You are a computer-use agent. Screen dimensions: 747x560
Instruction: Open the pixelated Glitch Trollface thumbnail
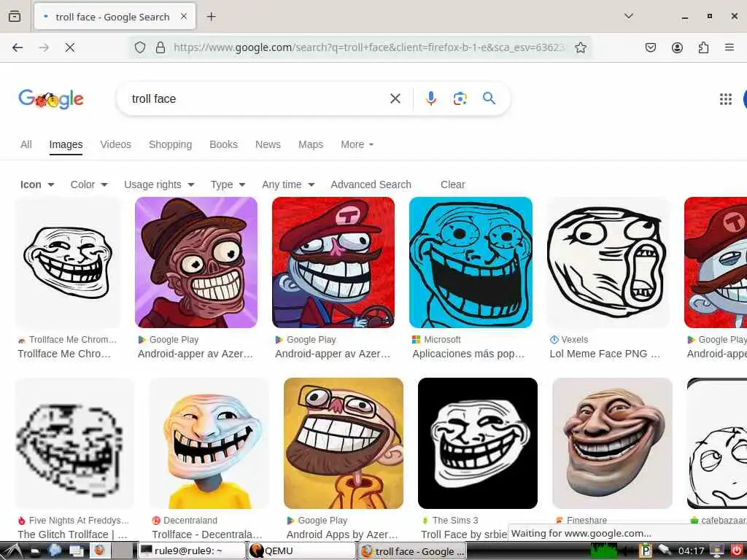click(75, 443)
